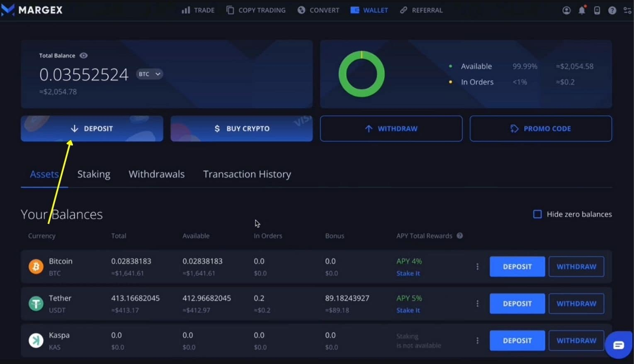Click the Buy Crypto button
The height and width of the screenshot is (364, 634).
tap(241, 129)
